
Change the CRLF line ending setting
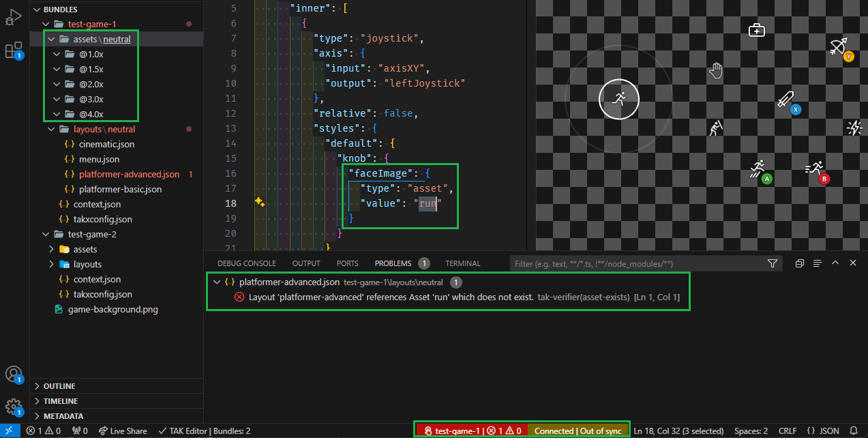pyautogui.click(x=787, y=430)
